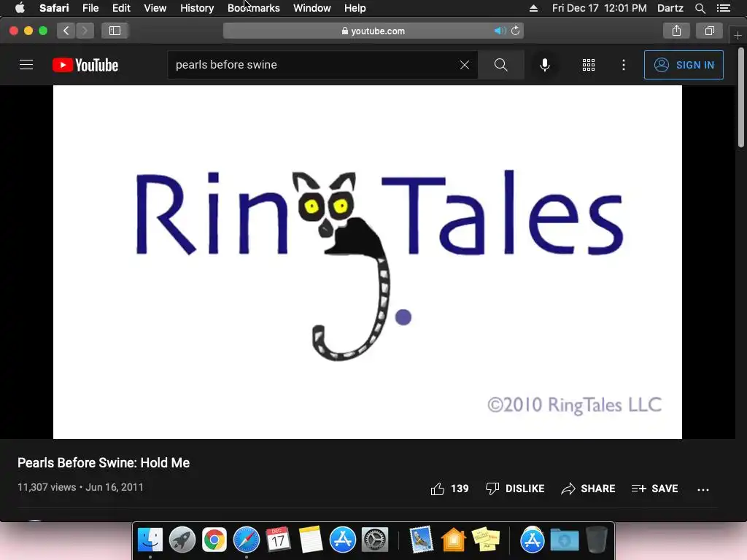Open the History menu
Screen dimensions: 747x560
tap(197, 8)
